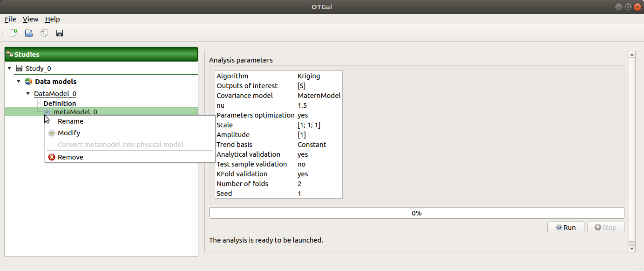This screenshot has height=271, width=644.
Task: Click the Open study toolbar icon
Action: tap(29, 33)
